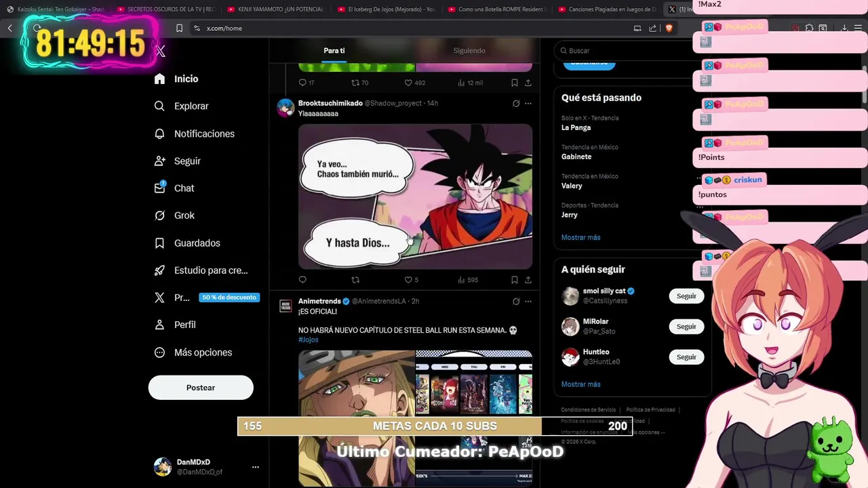
Task: Open Más opciones menu
Action: pyautogui.click(x=193, y=352)
